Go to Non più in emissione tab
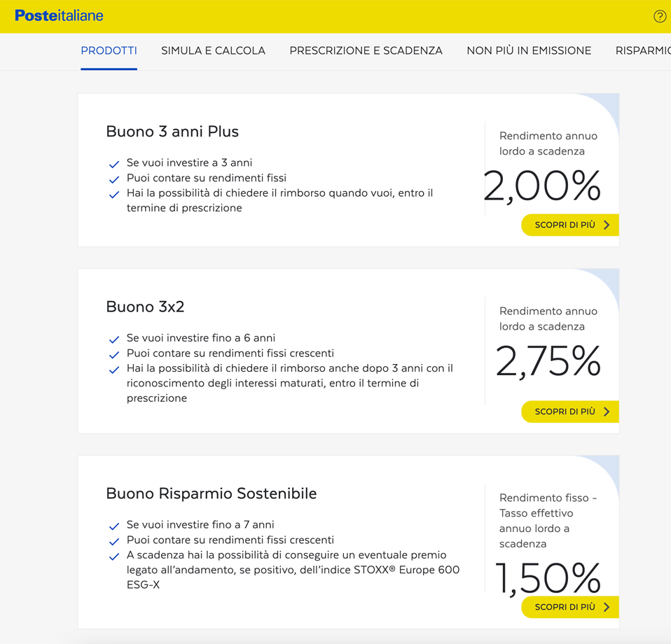This screenshot has height=644, width=671. click(x=529, y=51)
